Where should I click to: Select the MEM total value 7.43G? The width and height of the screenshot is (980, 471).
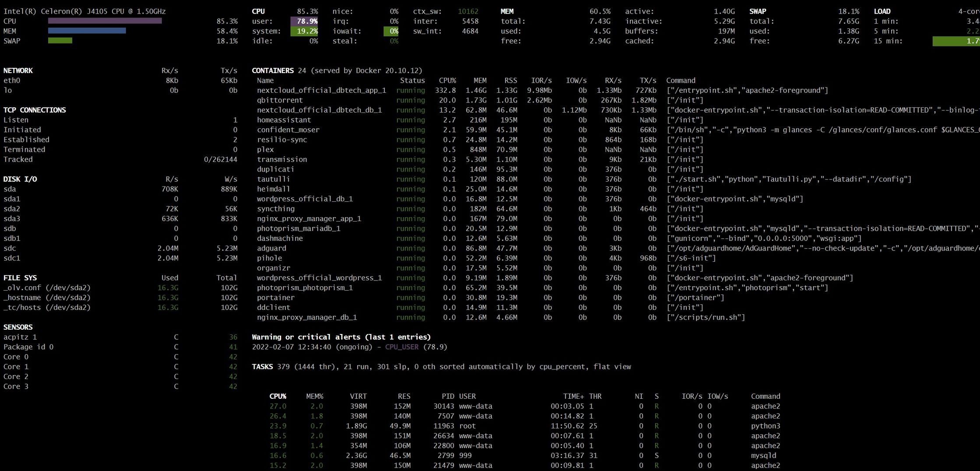pyautogui.click(x=600, y=21)
